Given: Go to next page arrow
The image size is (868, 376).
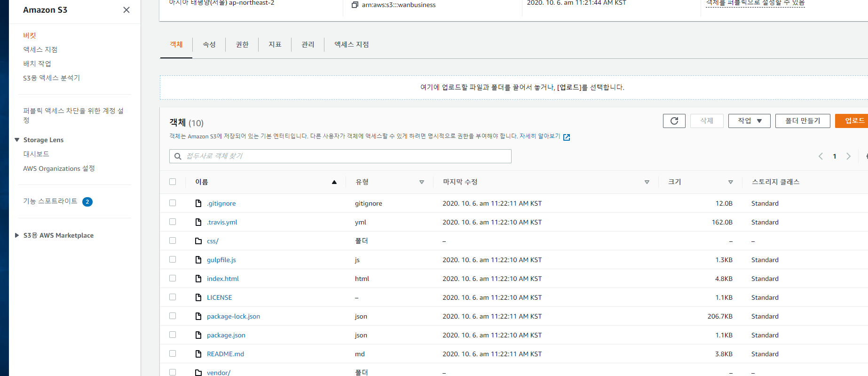Looking at the screenshot, I should click(x=848, y=156).
